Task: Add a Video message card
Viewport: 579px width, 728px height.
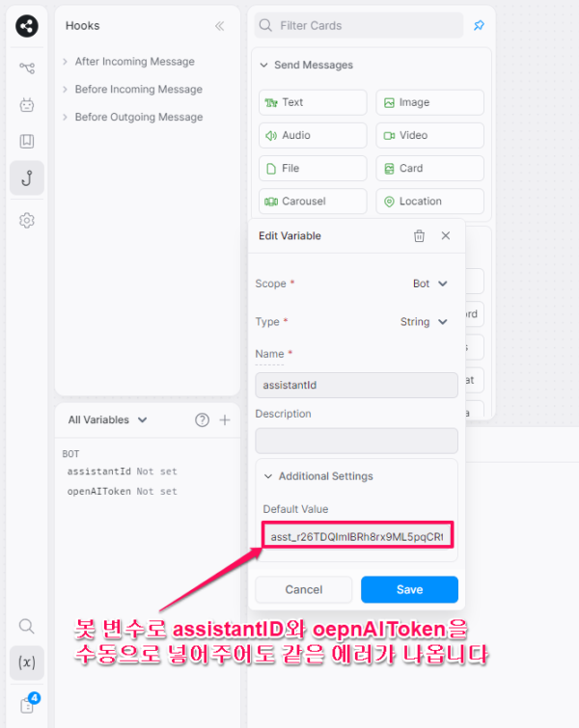Action: coord(429,135)
